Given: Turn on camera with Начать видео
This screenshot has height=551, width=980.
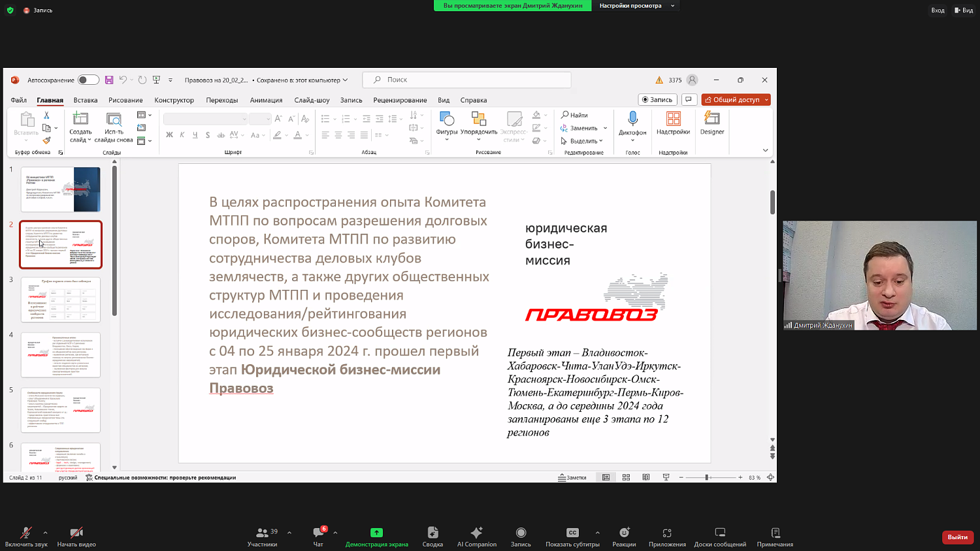Looking at the screenshot, I should [76, 537].
